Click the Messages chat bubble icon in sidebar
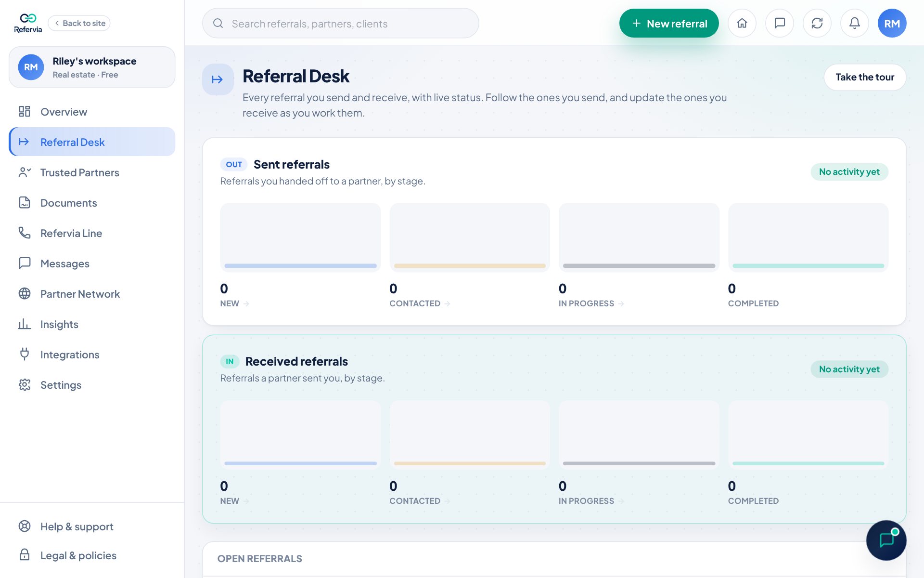 pos(25,263)
